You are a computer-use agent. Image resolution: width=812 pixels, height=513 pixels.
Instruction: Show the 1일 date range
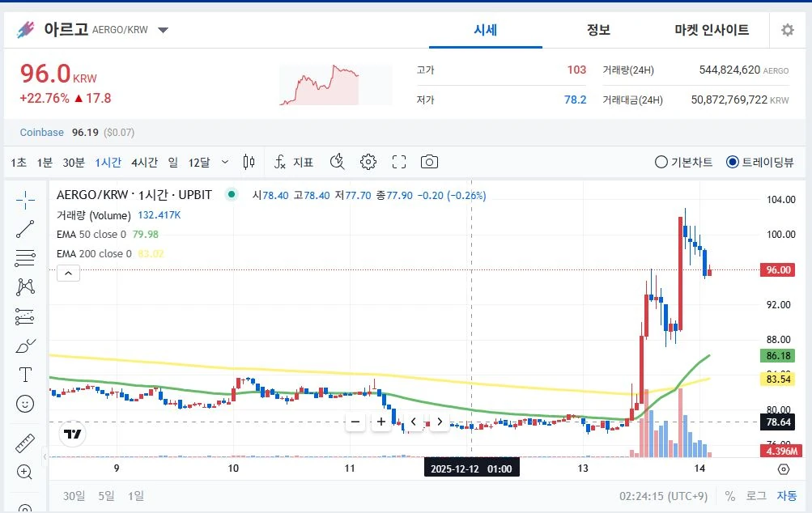point(136,496)
